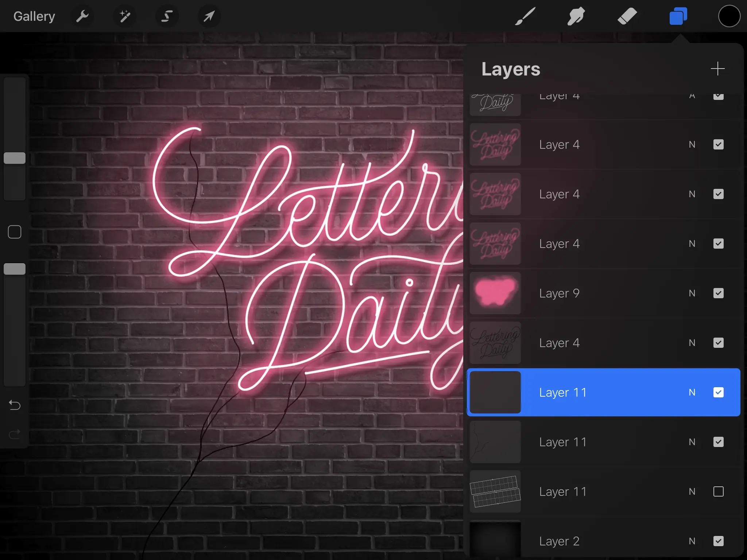Image resolution: width=747 pixels, height=560 pixels.
Task: Tap the Adjustments tool icon
Action: (x=124, y=16)
